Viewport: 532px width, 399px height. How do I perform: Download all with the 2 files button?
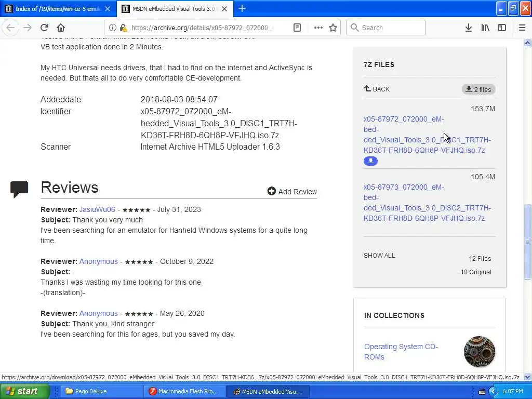[x=478, y=89]
